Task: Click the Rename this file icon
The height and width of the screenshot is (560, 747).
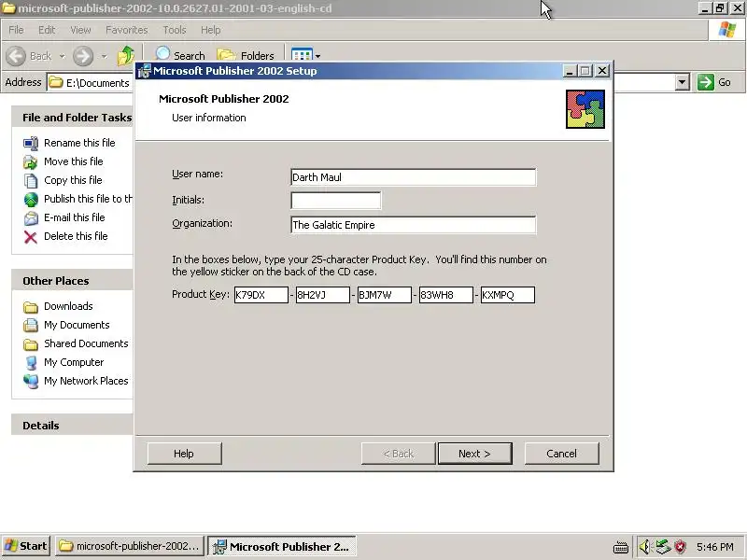Action: (31, 144)
